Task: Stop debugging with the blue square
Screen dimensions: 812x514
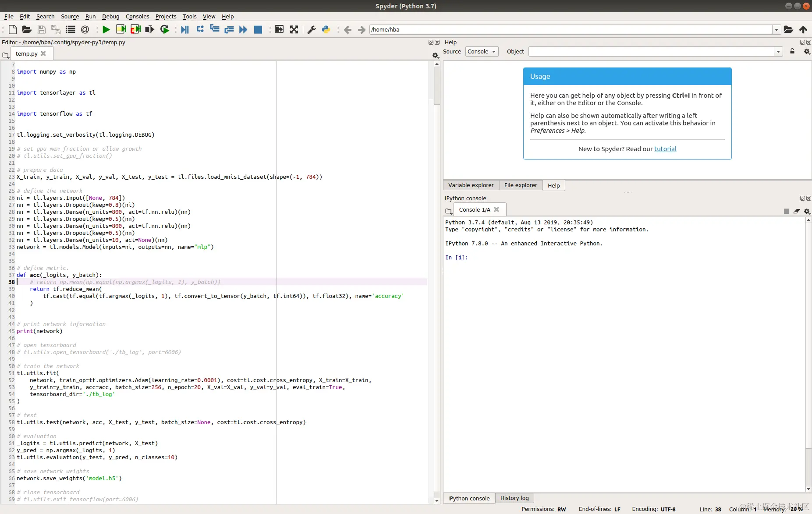Action: click(258, 29)
